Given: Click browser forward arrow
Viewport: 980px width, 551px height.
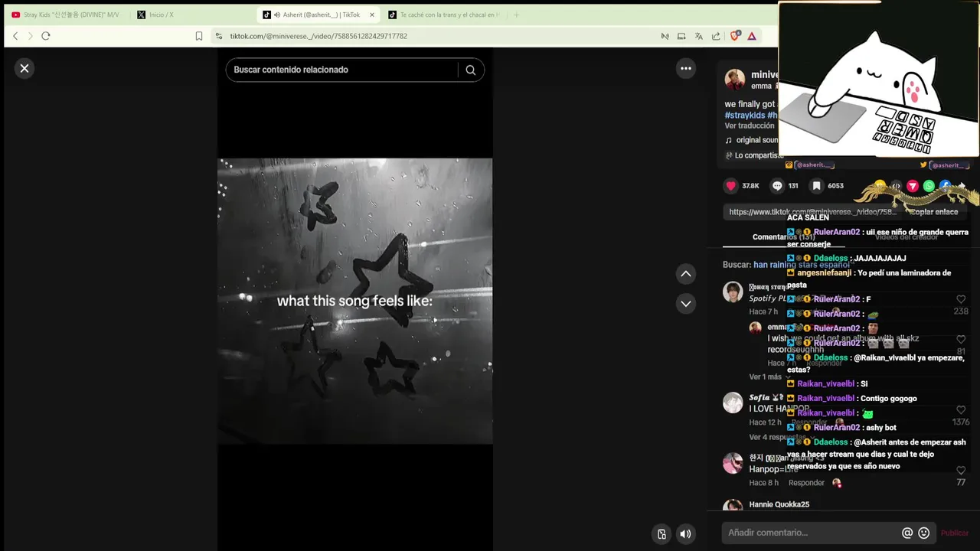Looking at the screenshot, I should pyautogui.click(x=31, y=36).
